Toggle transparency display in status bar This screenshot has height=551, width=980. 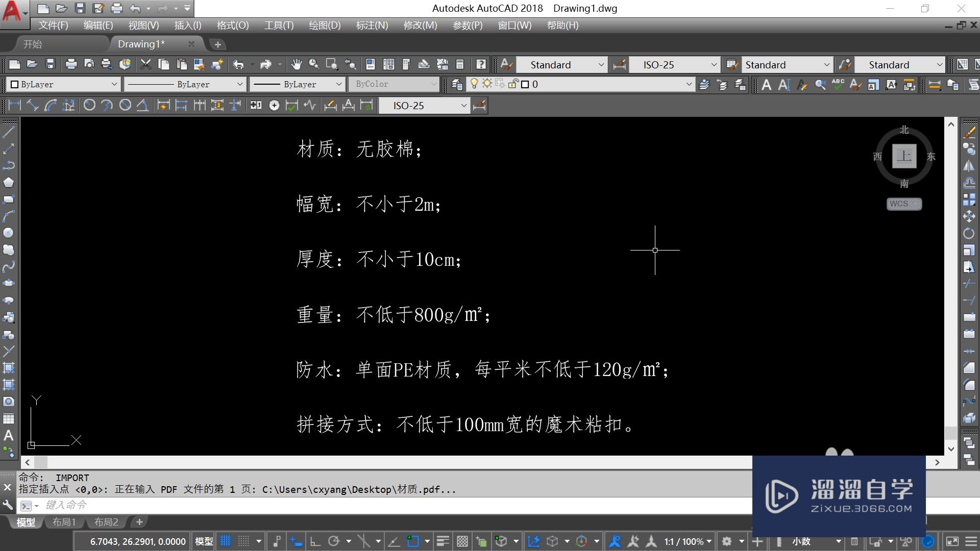coord(462,541)
